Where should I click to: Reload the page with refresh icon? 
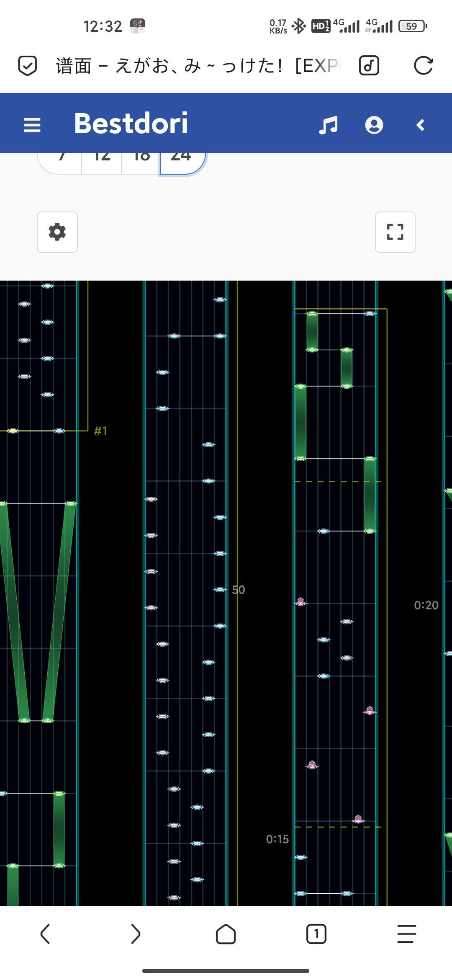coord(423,66)
